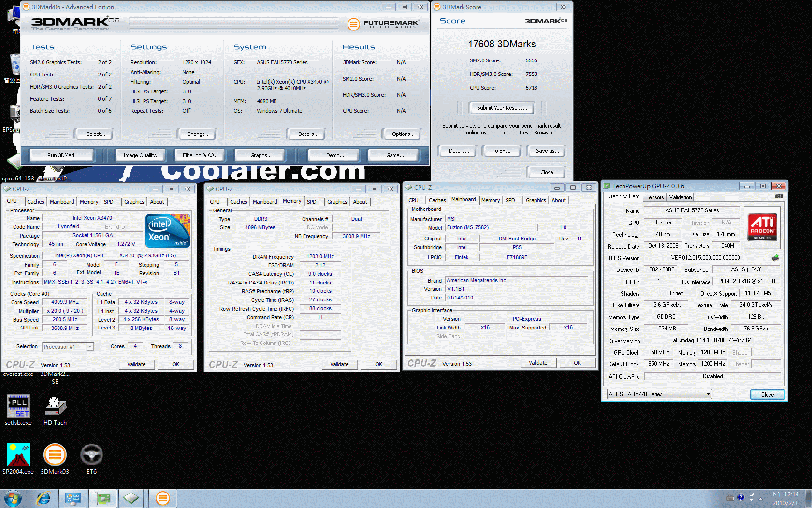
Task: Click Select button under Tests
Action: (x=94, y=134)
